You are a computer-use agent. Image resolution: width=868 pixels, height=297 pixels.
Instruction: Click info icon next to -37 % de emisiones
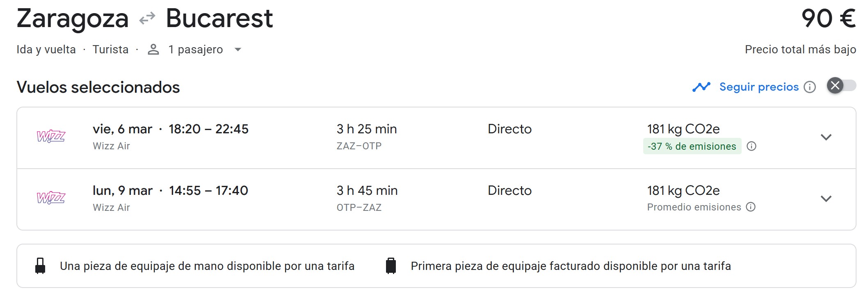[752, 146]
